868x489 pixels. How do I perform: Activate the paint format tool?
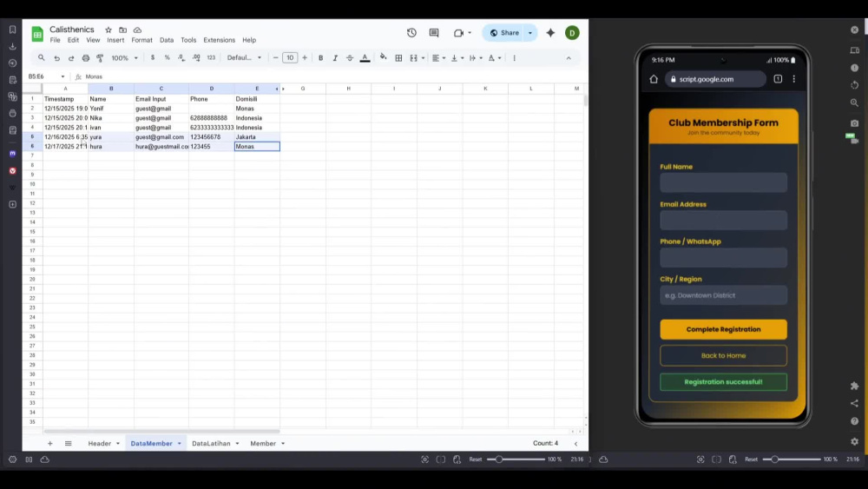coord(100,57)
